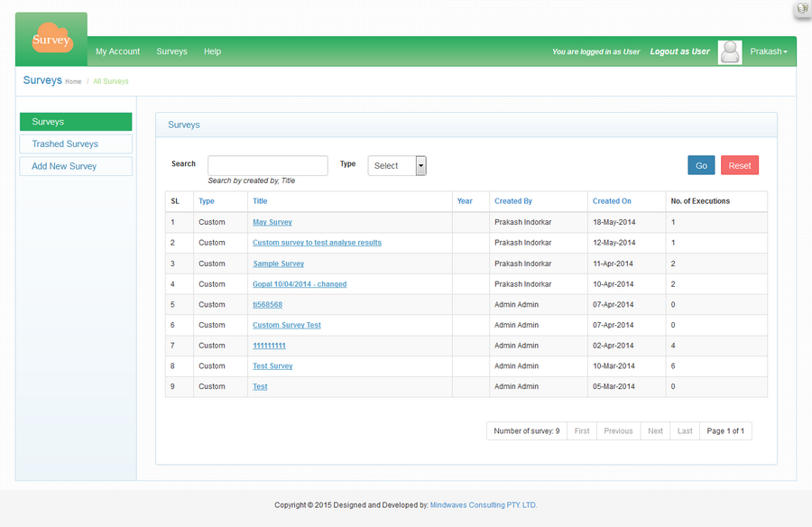Open the Sample Survey link
Screen dimensions: 812x527
tap(278, 263)
